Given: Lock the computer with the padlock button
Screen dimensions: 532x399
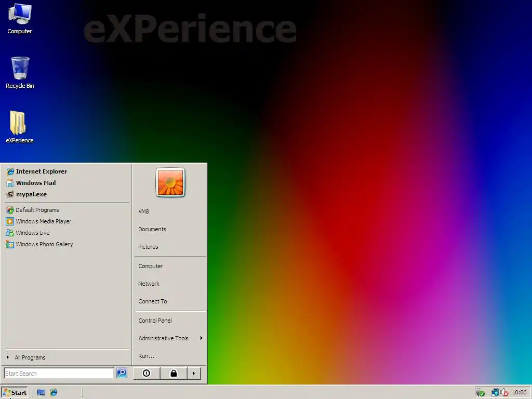Looking at the screenshot, I should point(174,373).
